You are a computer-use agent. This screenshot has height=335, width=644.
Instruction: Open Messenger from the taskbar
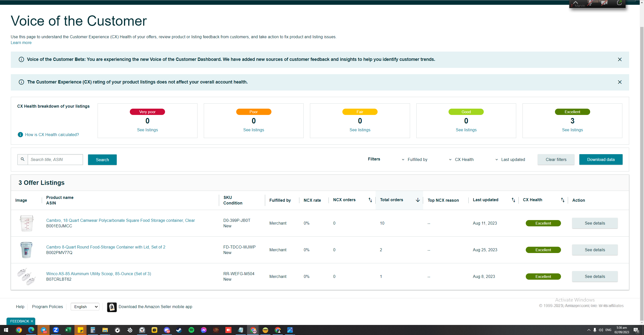click(204, 330)
